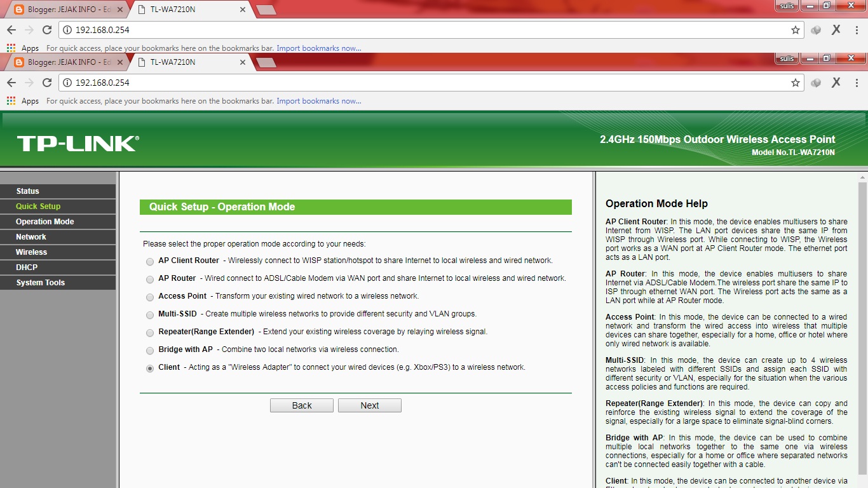Viewport: 868px width, 488px height.
Task: Select the Multi-SSID mode radio button
Action: click(x=150, y=315)
